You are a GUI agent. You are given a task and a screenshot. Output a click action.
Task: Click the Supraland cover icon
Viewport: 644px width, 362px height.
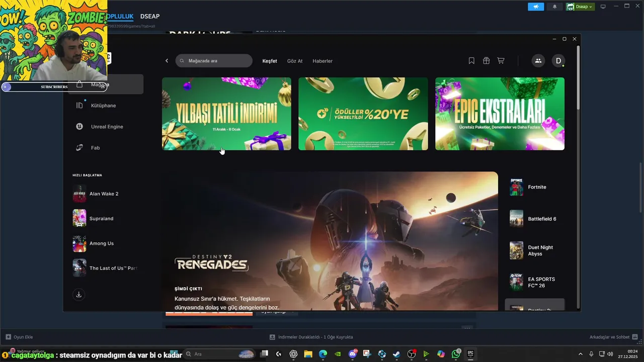79,218
